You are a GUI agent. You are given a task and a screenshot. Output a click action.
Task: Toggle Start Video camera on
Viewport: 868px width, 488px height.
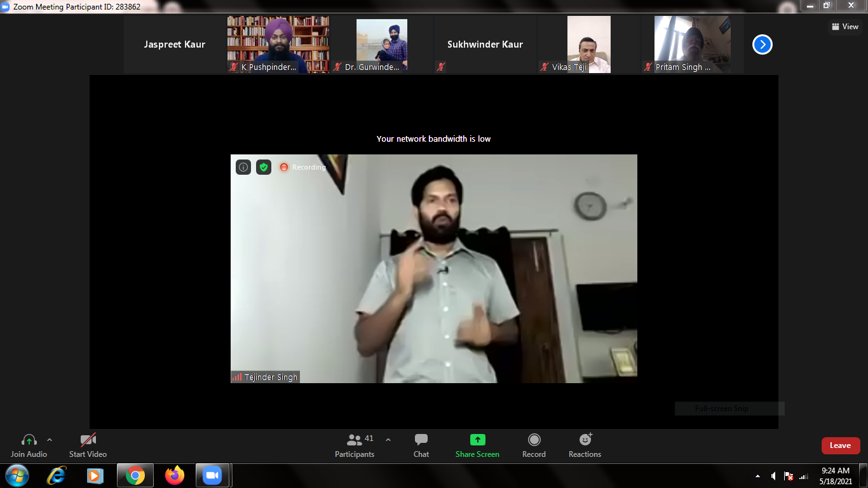coord(88,440)
